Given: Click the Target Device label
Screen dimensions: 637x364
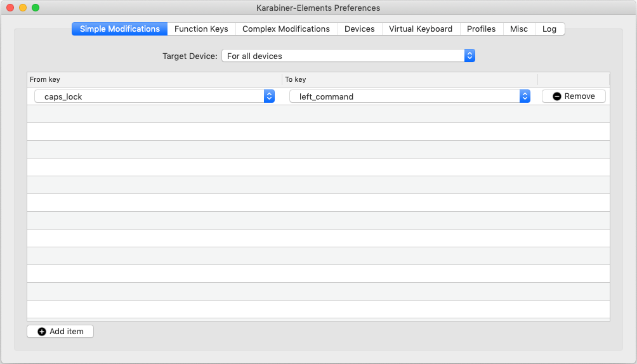Looking at the screenshot, I should click(x=190, y=56).
